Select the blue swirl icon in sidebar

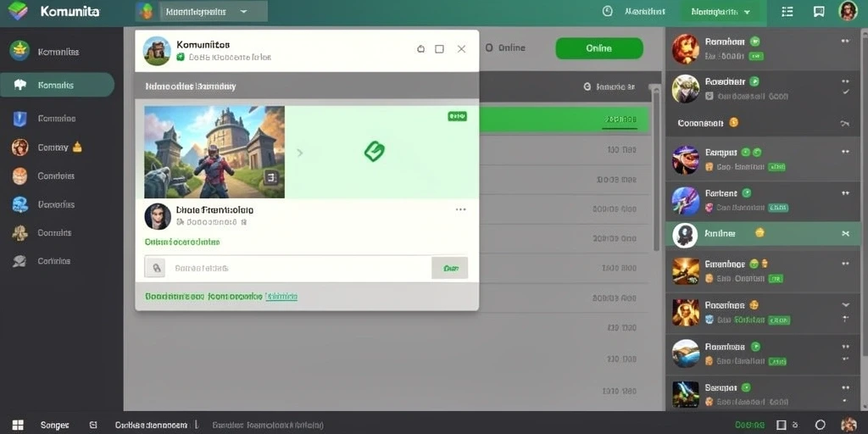[x=19, y=204]
